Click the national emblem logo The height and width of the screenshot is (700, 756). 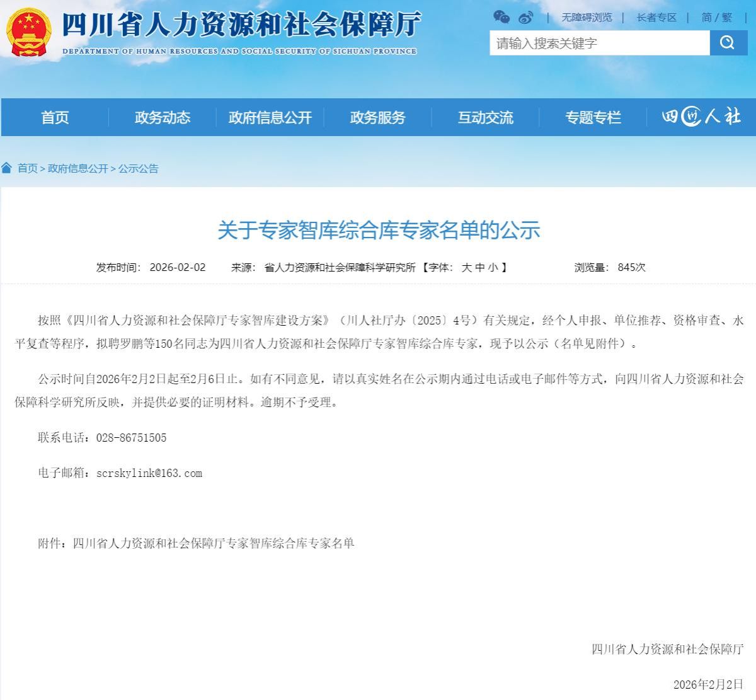tap(28, 32)
